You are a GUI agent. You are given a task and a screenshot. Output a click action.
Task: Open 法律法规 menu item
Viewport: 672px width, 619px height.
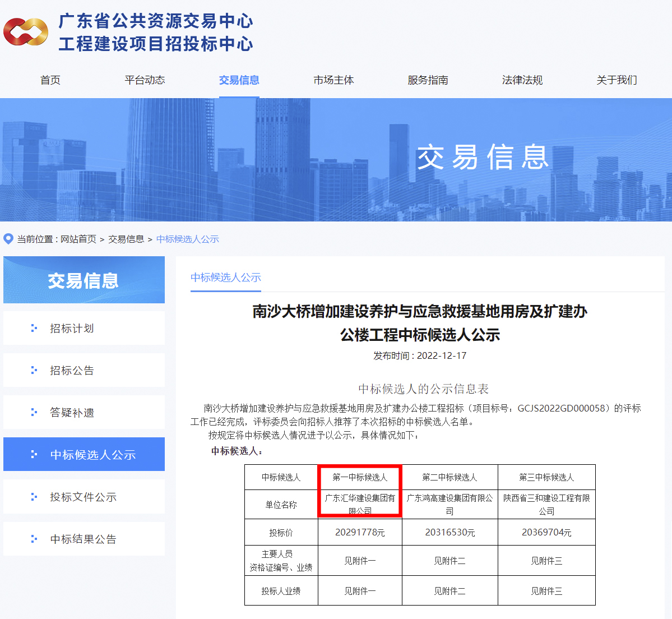click(x=522, y=80)
